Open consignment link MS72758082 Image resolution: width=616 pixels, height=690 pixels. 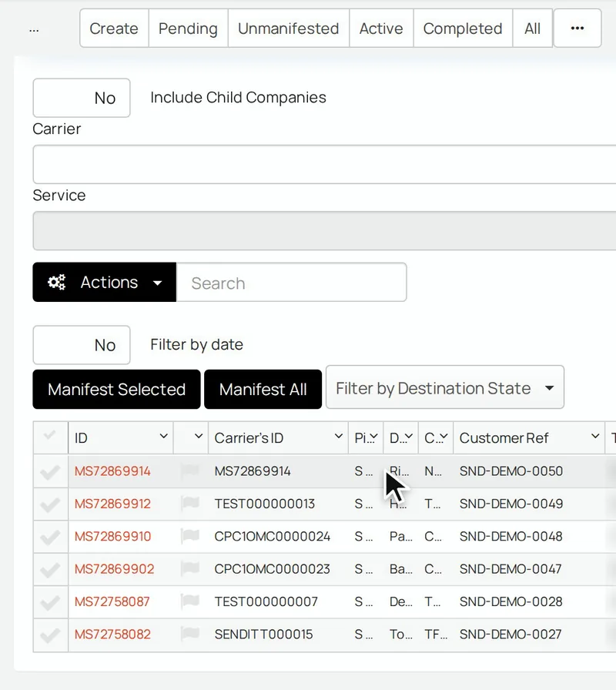[112, 634]
